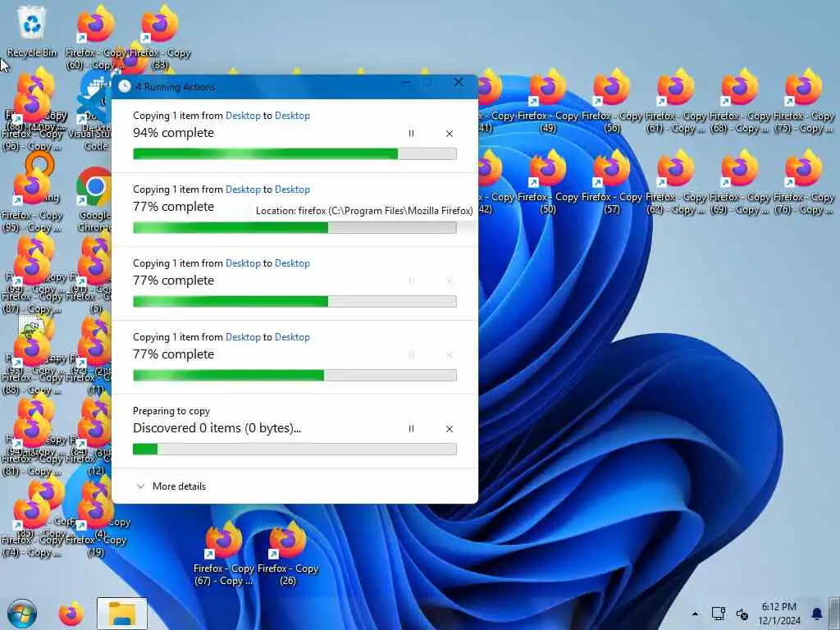Open the Start button on the taskbar

22,614
